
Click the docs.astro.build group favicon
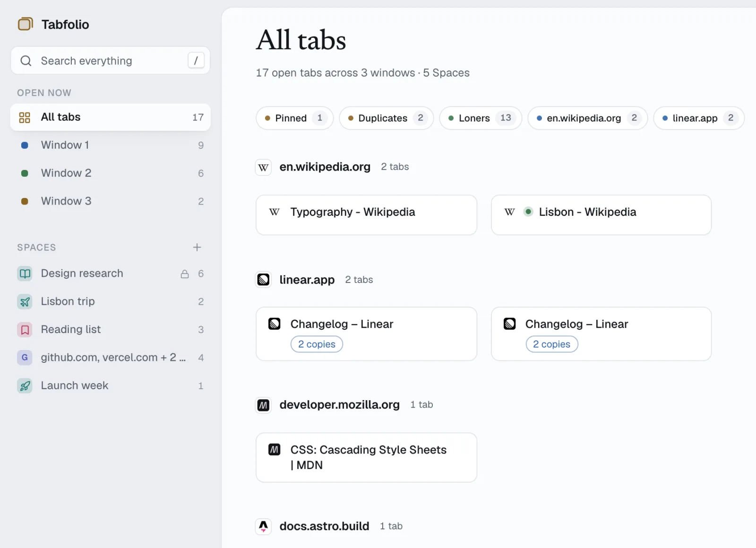pyautogui.click(x=264, y=526)
